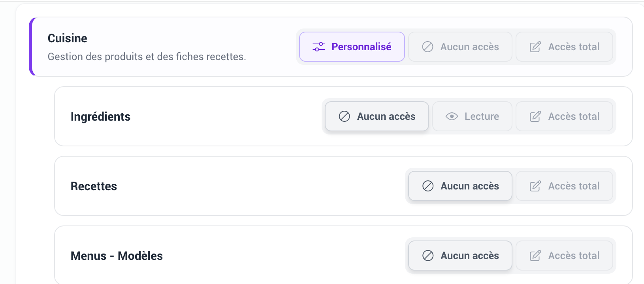Viewport: 644px width, 284px height.
Task: Select Aucun accès for Recettes
Action: (x=460, y=186)
